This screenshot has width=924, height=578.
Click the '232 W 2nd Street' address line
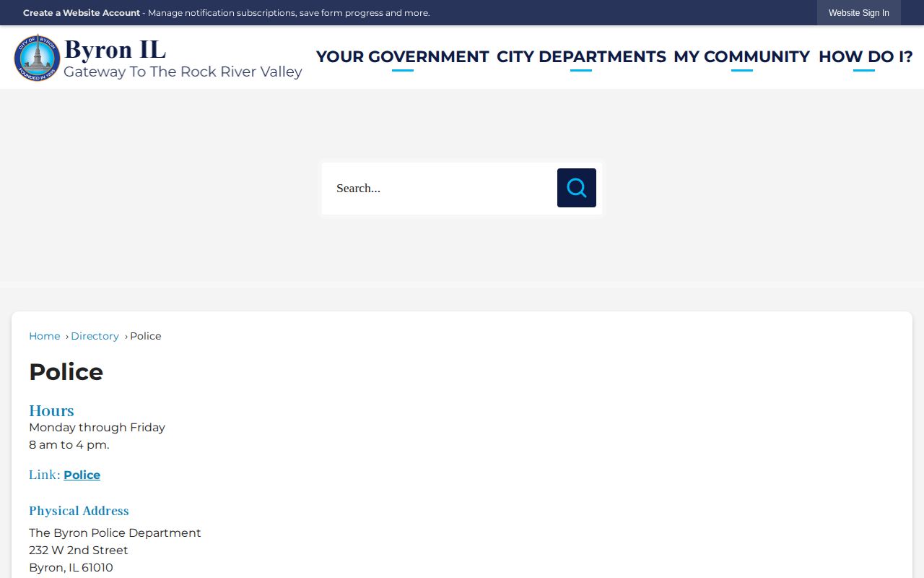click(79, 550)
